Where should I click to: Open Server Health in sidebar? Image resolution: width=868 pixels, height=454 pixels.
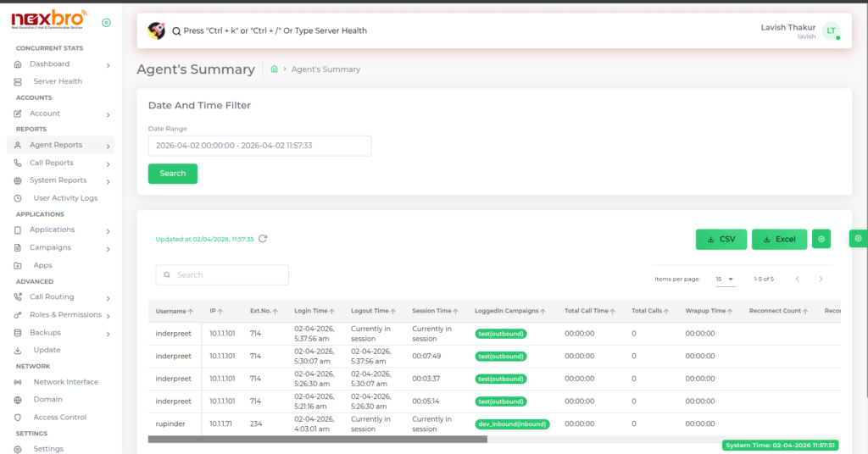pyautogui.click(x=58, y=81)
